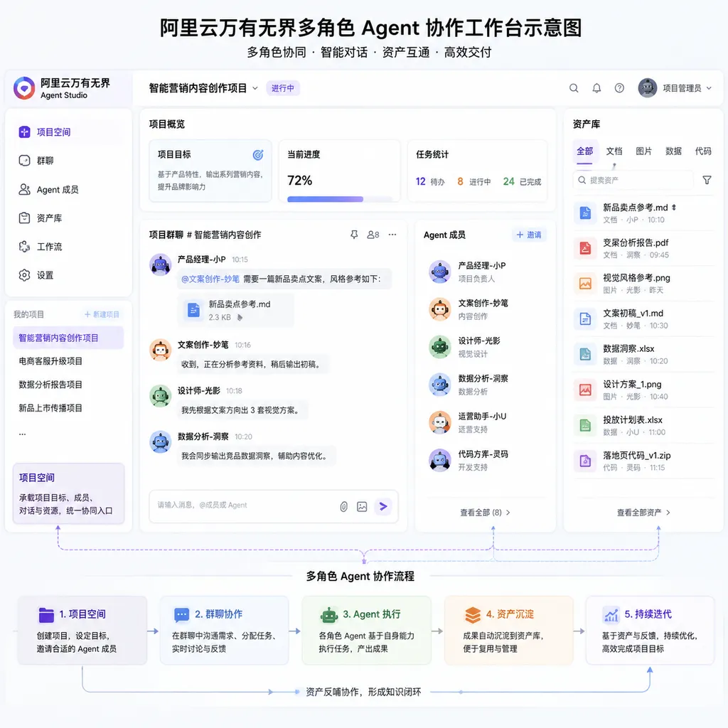The image size is (728, 728).
Task: Click 数据洞察.xlsx file icon
Action: [585, 354]
